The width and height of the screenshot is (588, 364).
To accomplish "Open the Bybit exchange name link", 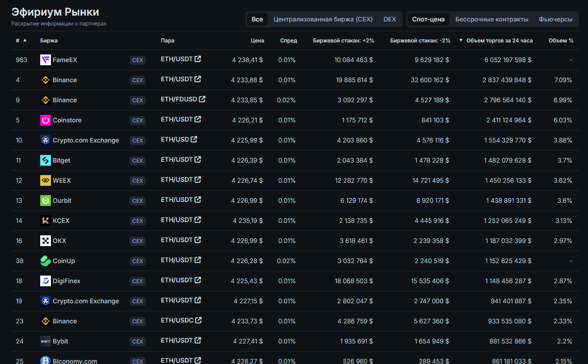I will coord(60,341).
